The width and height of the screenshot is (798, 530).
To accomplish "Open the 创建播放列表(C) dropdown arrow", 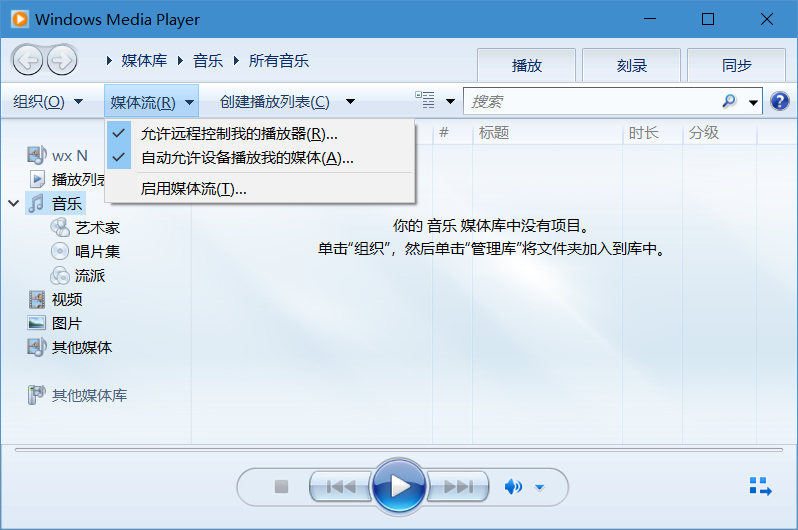I will 350,101.
